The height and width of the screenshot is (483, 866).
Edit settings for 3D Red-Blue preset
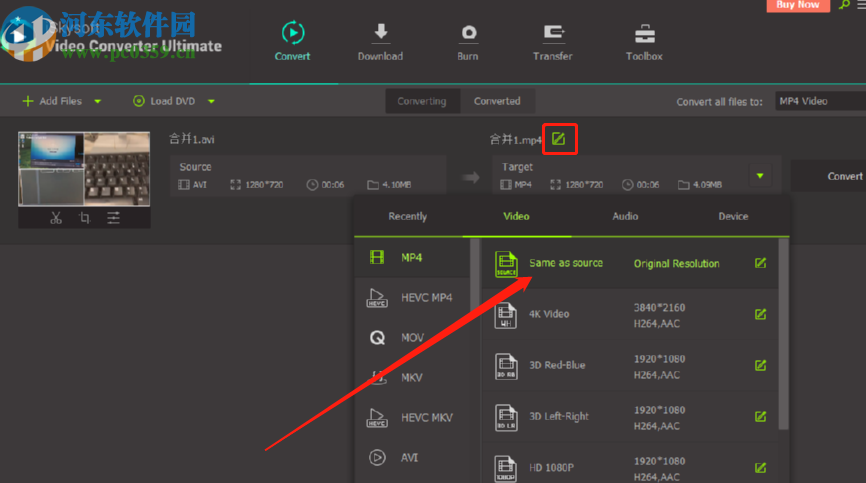[x=761, y=365]
